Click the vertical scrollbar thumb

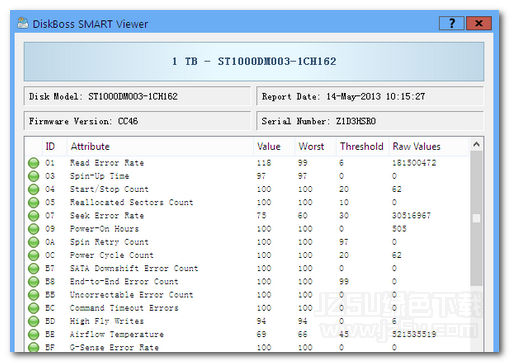point(476,218)
